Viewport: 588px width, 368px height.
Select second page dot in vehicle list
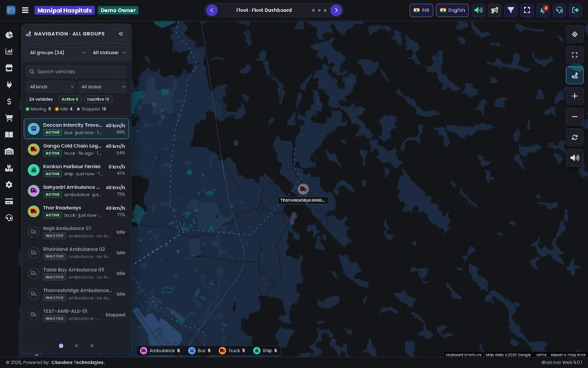tap(76, 346)
